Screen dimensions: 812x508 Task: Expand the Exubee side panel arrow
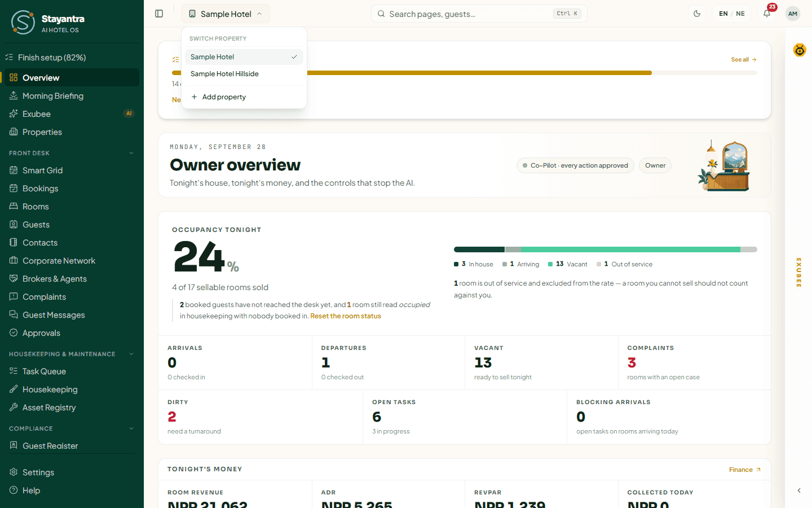pos(799,491)
